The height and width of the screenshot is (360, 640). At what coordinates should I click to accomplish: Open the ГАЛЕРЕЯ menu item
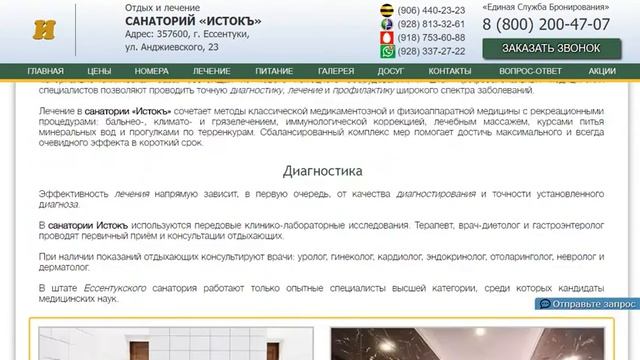point(336,71)
